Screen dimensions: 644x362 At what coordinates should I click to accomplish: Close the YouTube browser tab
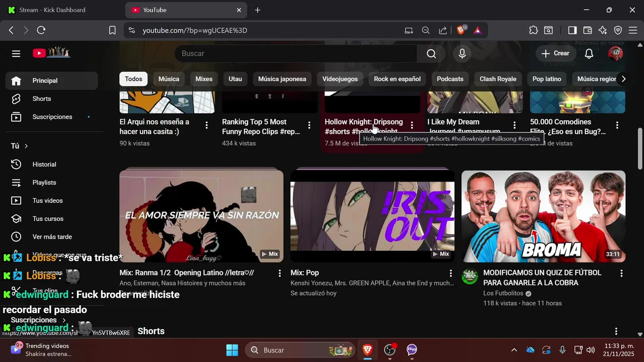click(x=239, y=10)
